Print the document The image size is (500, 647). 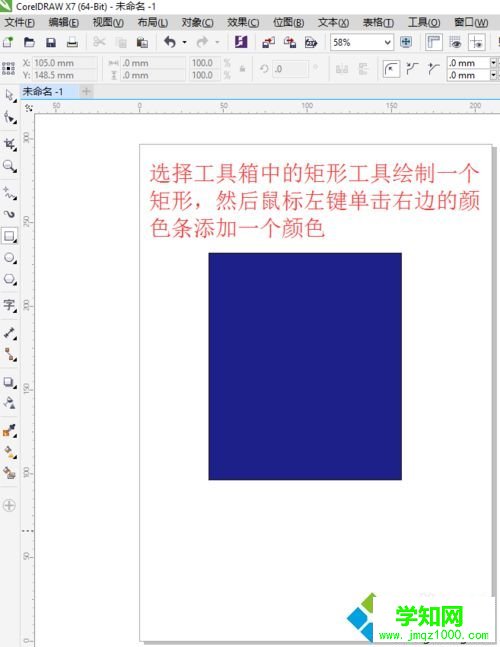coord(72,42)
